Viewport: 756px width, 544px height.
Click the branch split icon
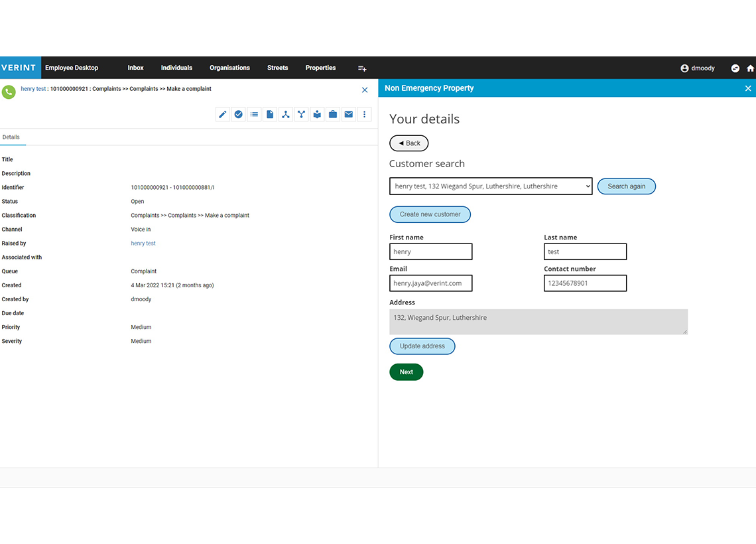click(301, 114)
